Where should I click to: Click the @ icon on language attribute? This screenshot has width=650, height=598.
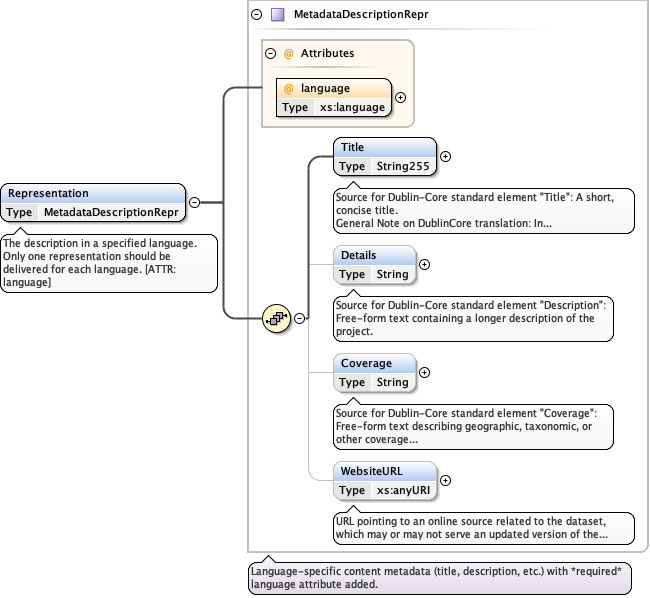pos(289,88)
